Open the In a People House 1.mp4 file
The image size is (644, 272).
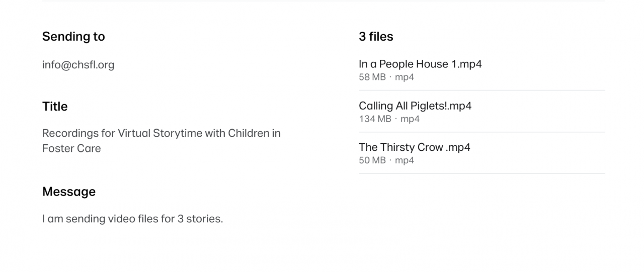tap(420, 64)
